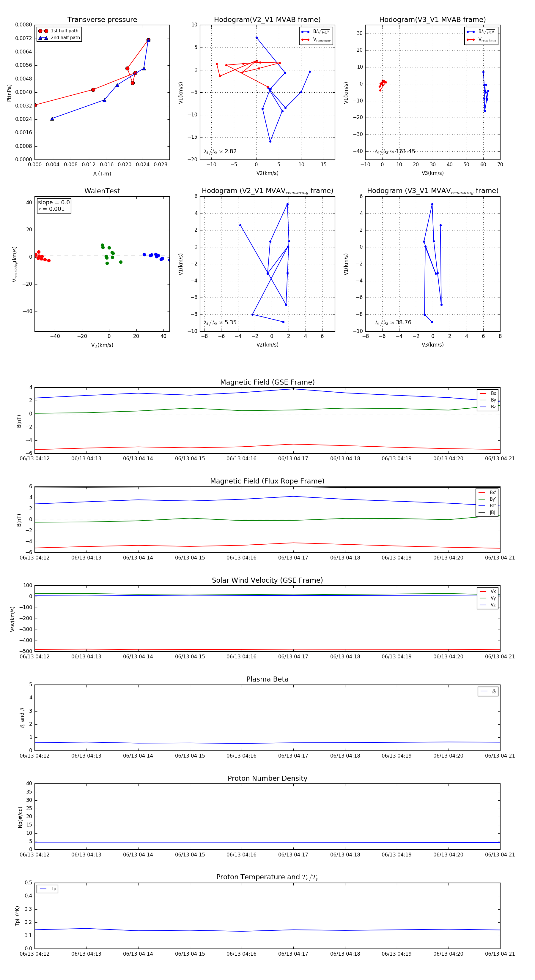Click the 'Hodogram (V3_V1 MVAV remaining frame)' title

(x=432, y=191)
